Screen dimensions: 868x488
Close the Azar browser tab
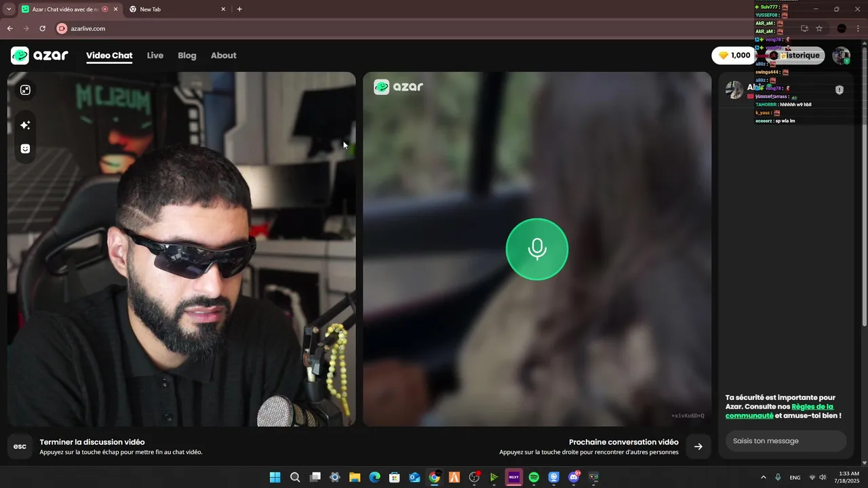[x=115, y=9]
